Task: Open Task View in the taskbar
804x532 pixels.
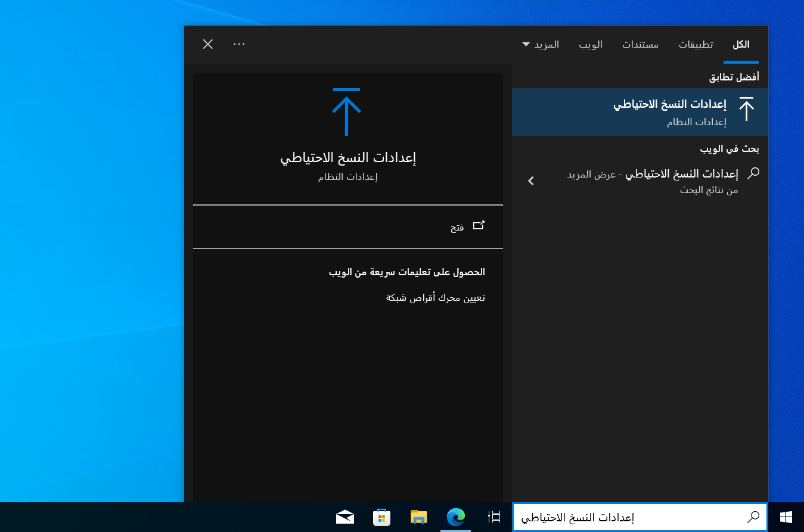Action: (x=494, y=517)
